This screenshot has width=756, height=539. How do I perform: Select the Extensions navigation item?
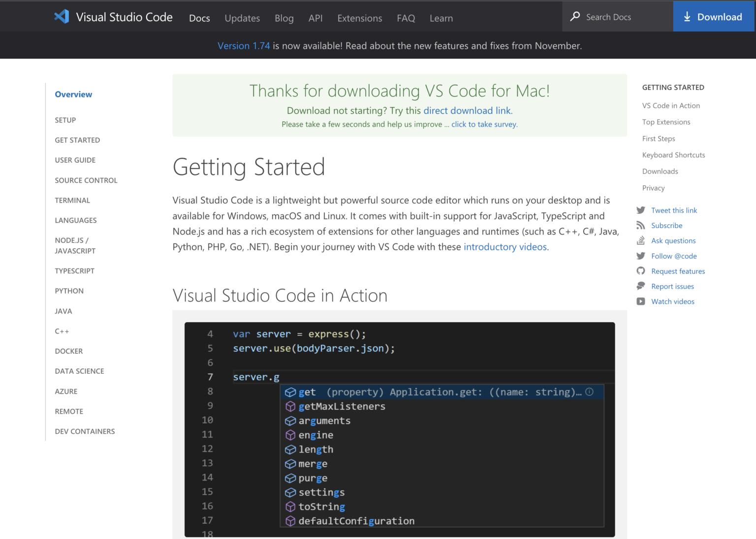(x=359, y=18)
